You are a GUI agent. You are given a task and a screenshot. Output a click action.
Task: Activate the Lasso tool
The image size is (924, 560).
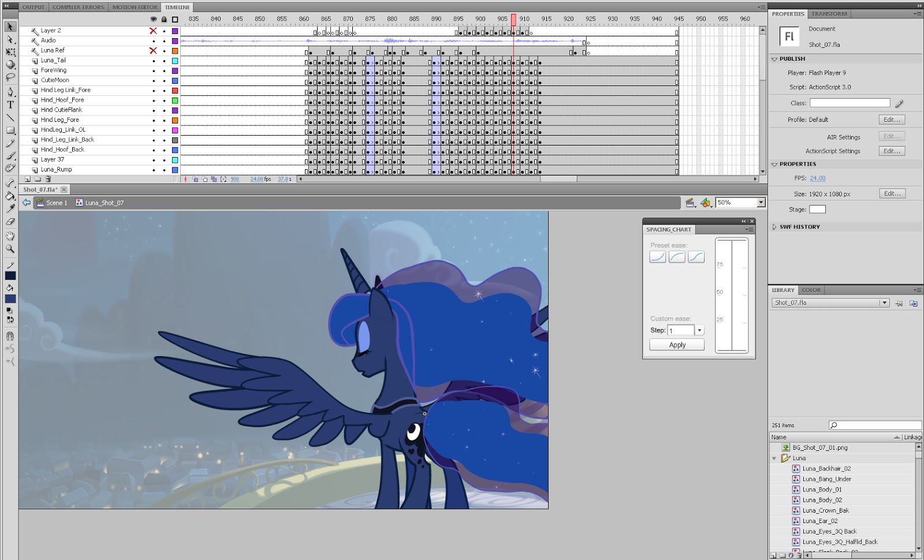(10, 77)
